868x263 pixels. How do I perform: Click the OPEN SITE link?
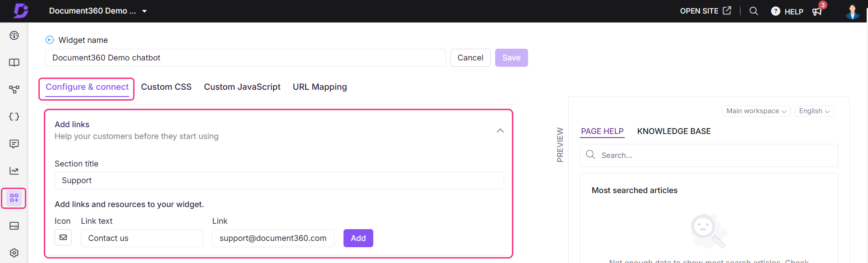click(699, 11)
